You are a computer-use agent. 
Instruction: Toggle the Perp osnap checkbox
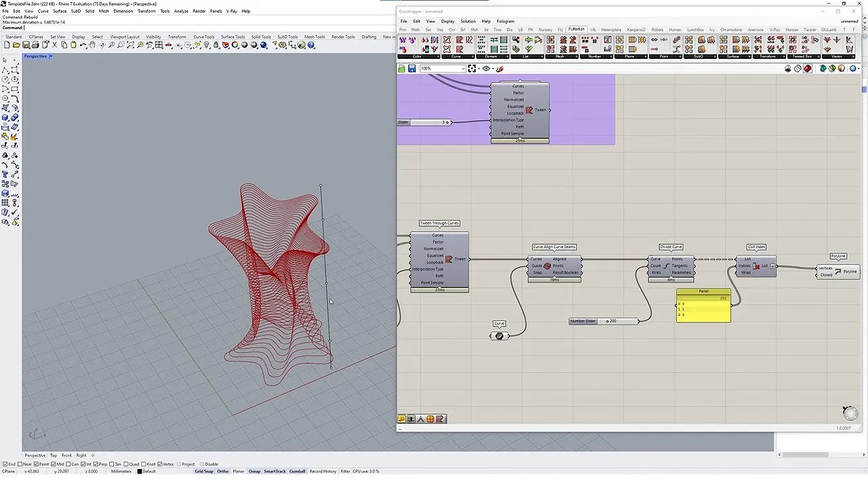(x=96, y=464)
